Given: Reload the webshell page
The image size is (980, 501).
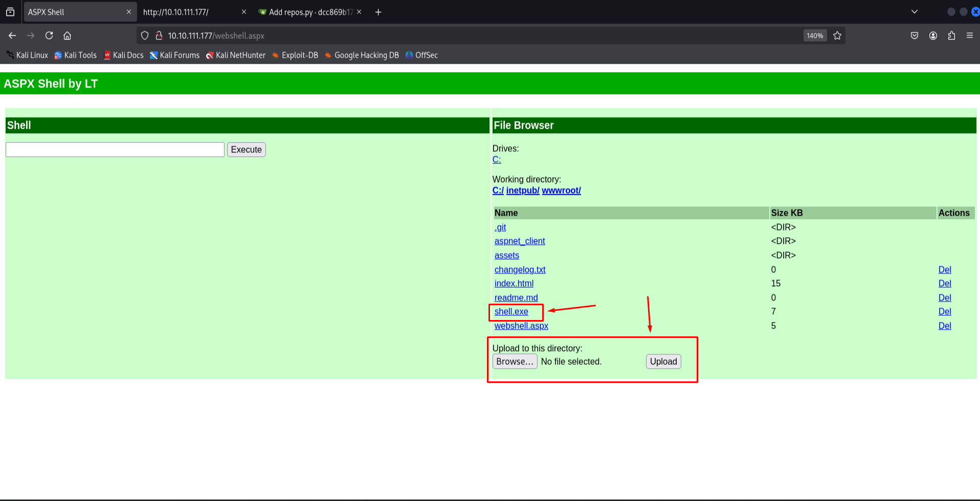Looking at the screenshot, I should click(49, 35).
